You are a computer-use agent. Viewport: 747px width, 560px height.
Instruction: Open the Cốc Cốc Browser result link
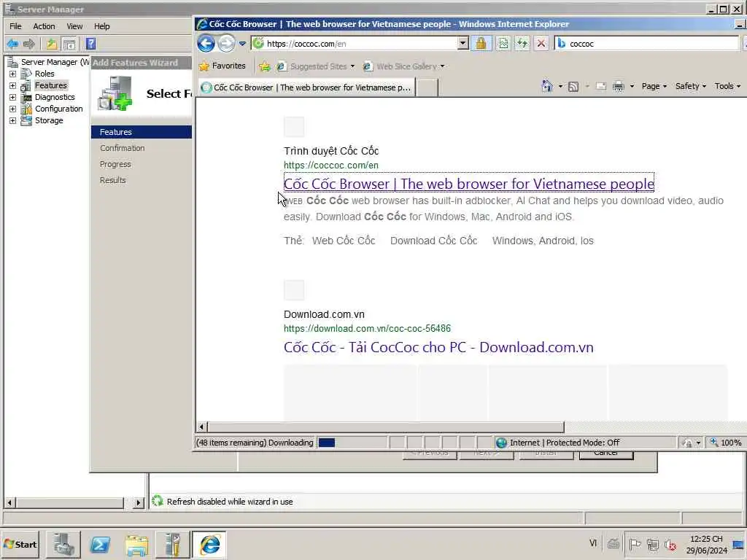click(x=469, y=184)
